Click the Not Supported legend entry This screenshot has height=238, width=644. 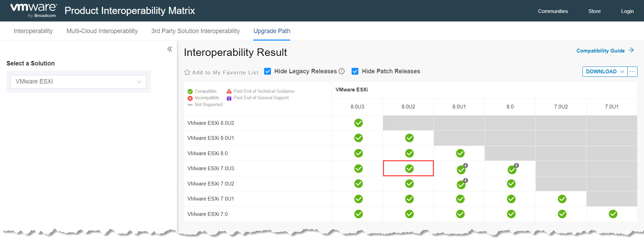coord(205,105)
